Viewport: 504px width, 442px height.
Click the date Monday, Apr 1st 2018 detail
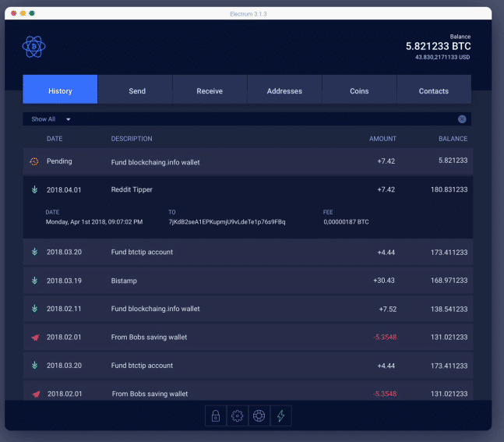(x=94, y=221)
